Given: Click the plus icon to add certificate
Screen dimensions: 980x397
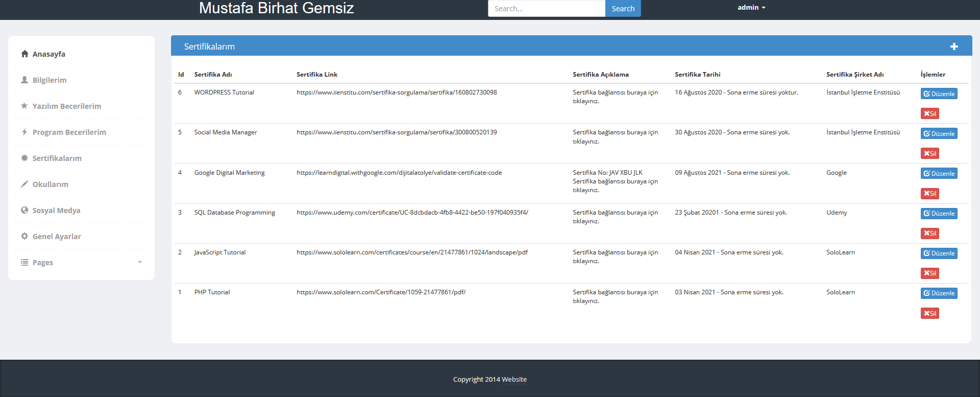Looking at the screenshot, I should pyautogui.click(x=954, y=46).
